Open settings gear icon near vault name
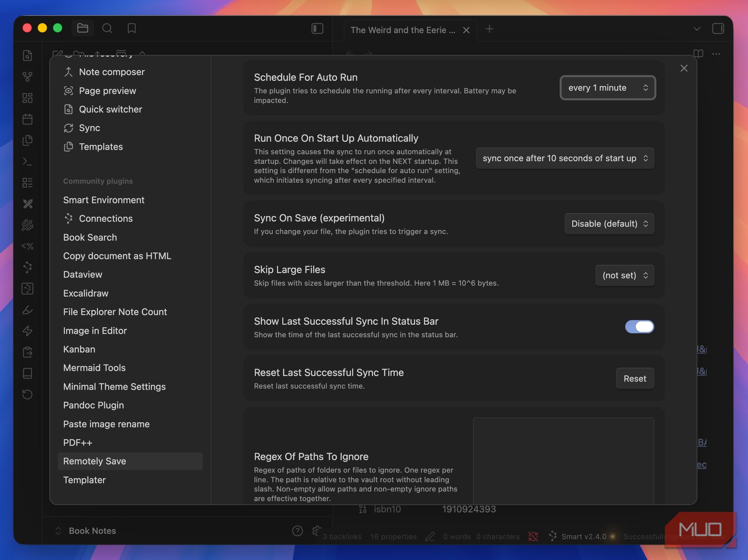The image size is (748, 560). (316, 531)
